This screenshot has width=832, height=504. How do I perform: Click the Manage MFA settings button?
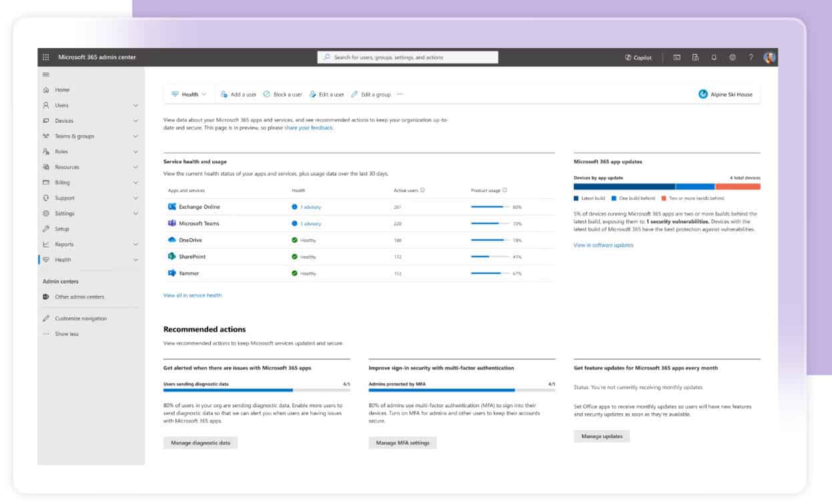point(403,442)
